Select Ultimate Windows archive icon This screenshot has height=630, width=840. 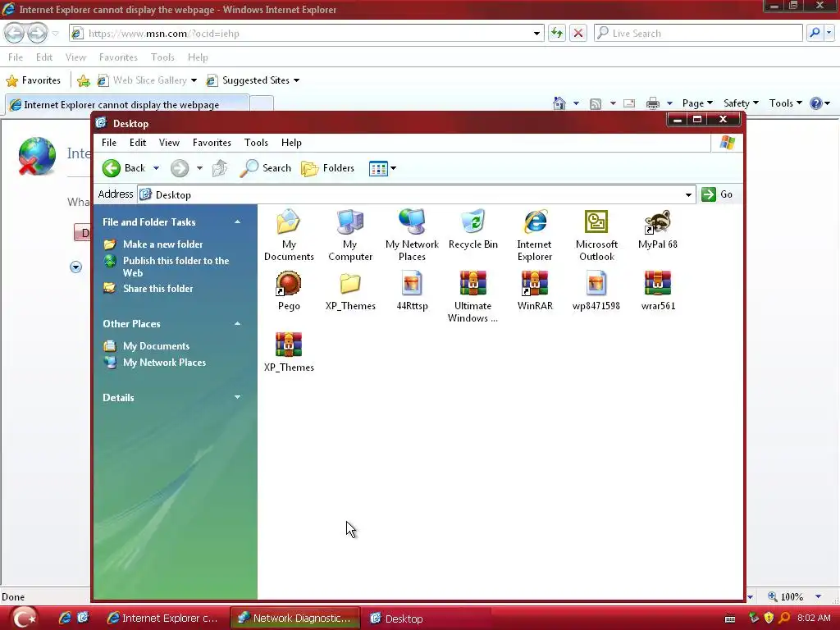click(x=473, y=283)
